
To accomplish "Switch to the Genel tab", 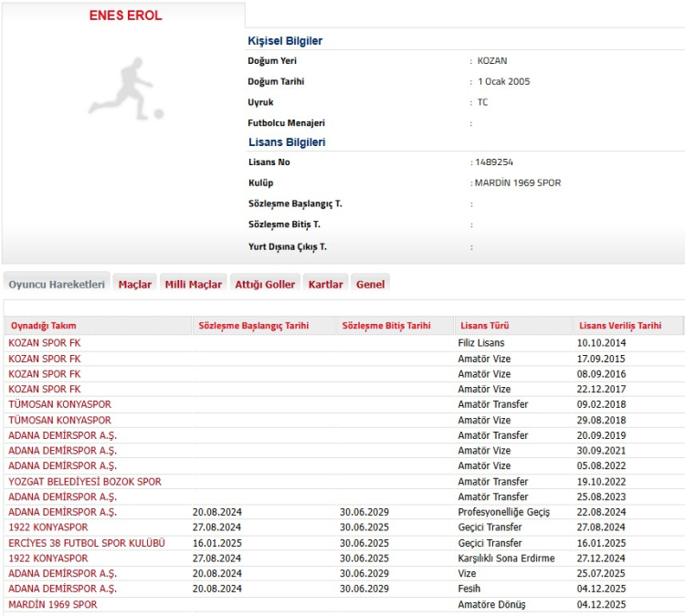I will (x=370, y=284).
